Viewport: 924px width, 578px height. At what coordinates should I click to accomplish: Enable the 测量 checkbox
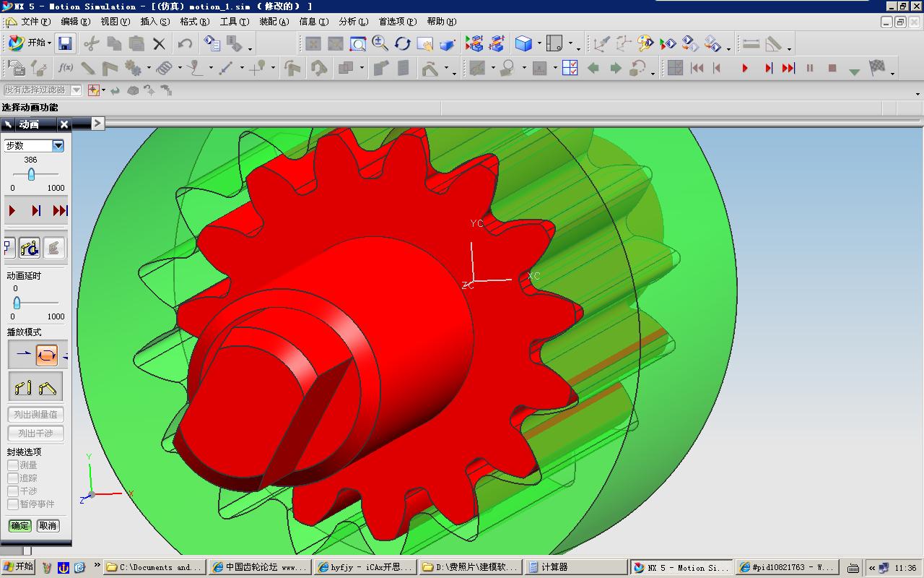click(x=13, y=465)
